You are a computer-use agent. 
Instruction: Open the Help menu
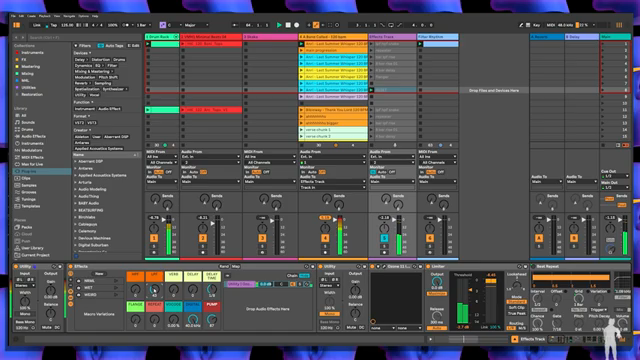pos(95,16)
